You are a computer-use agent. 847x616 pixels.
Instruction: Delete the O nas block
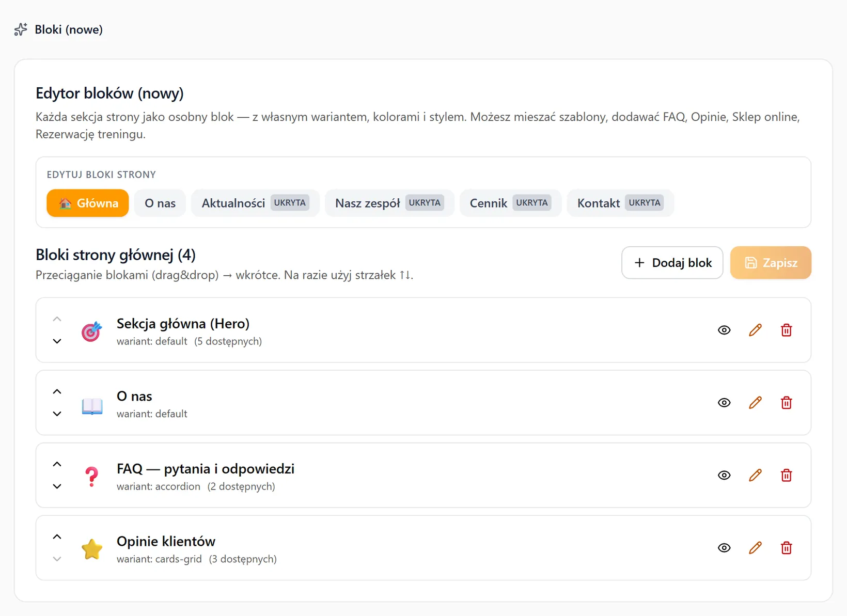(x=786, y=403)
